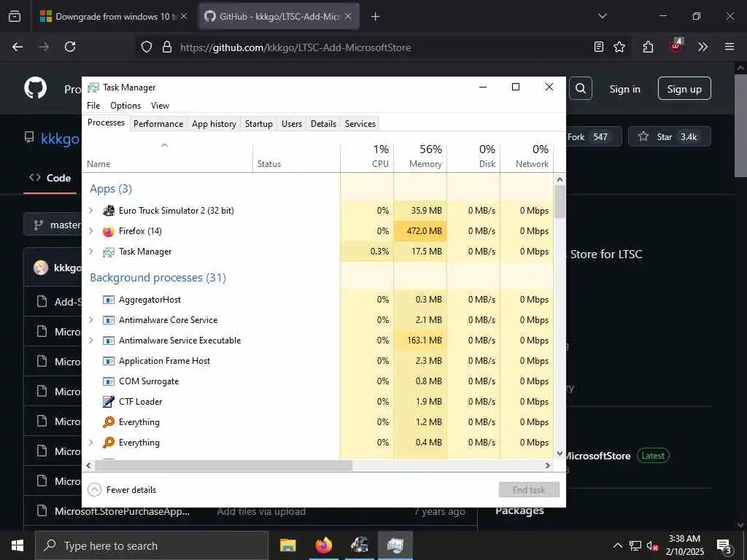
Task: Click the CTF Loader pen icon
Action: click(109, 402)
